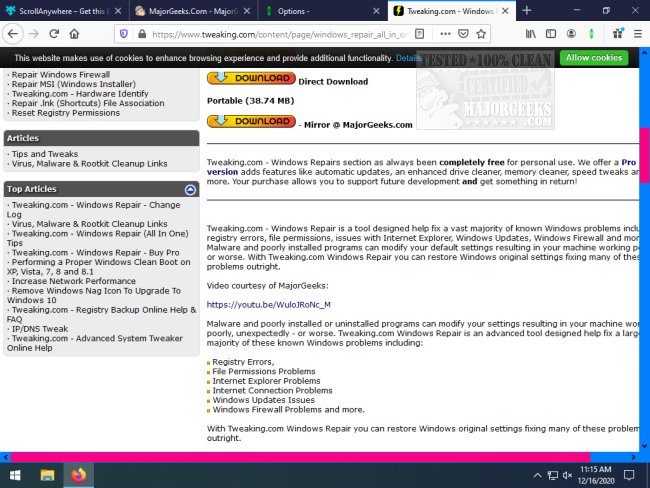Viewport: 650px width, 488px height.
Task: Click the scroll down arrow
Action: click(x=645, y=446)
